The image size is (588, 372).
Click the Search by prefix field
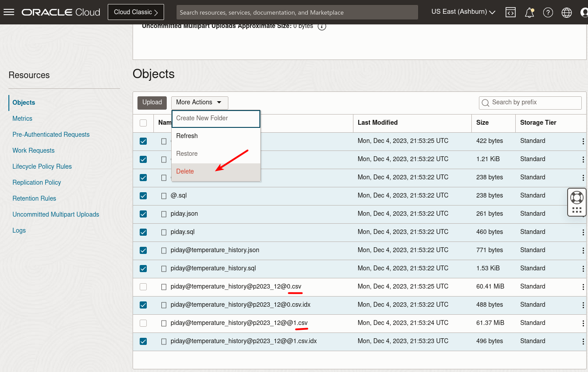(x=530, y=103)
